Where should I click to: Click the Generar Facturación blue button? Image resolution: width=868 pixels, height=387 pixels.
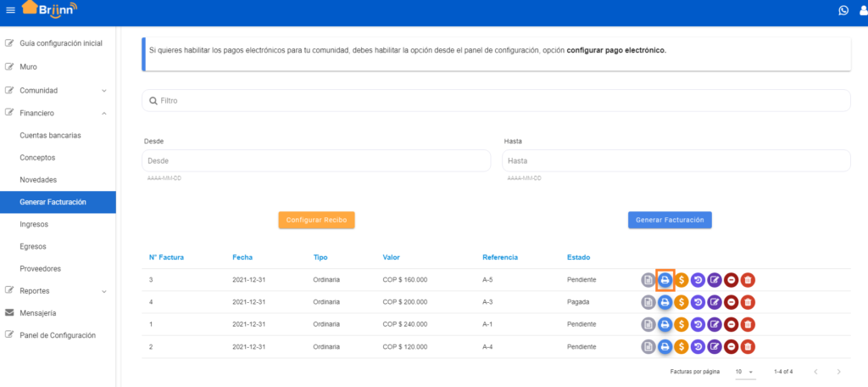pos(670,220)
